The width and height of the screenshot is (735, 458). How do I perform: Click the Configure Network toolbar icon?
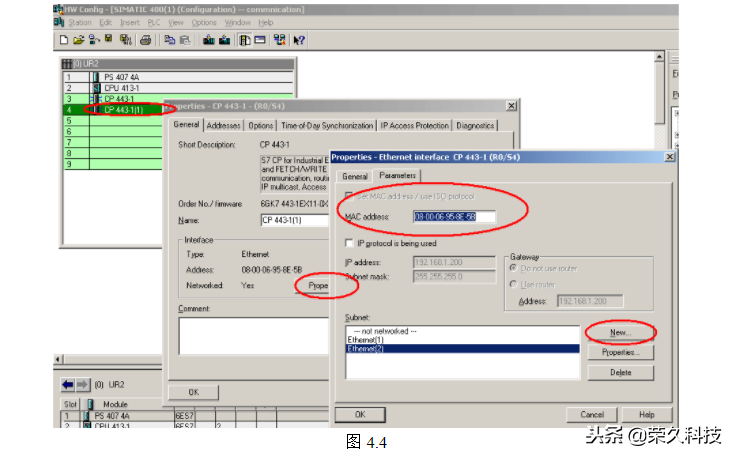pos(279,40)
